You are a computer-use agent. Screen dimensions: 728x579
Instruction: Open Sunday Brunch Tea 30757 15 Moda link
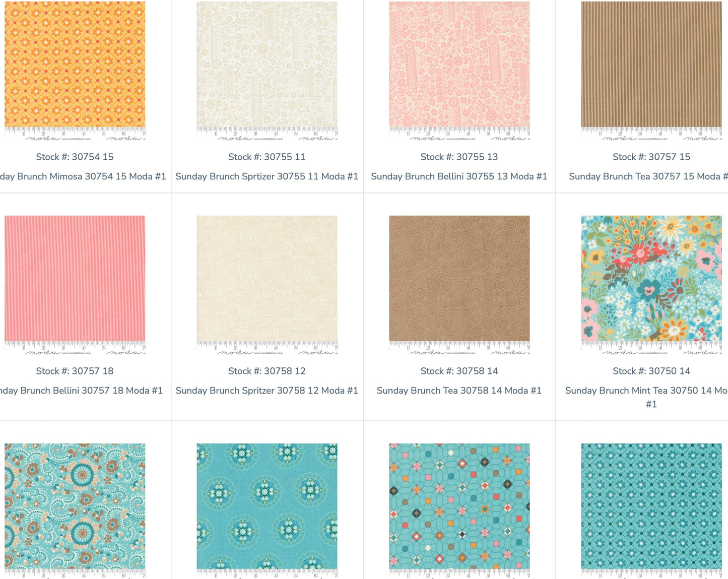click(648, 176)
